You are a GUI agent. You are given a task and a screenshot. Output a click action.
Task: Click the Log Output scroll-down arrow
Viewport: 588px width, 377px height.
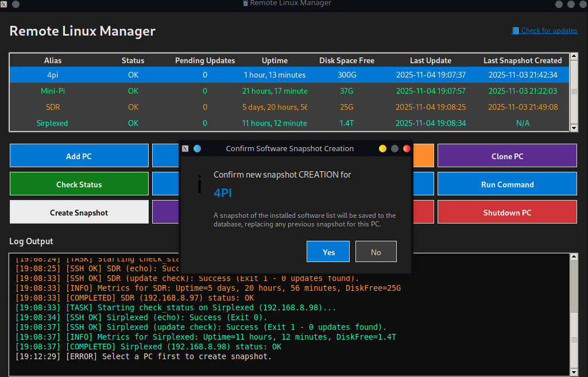573,372
